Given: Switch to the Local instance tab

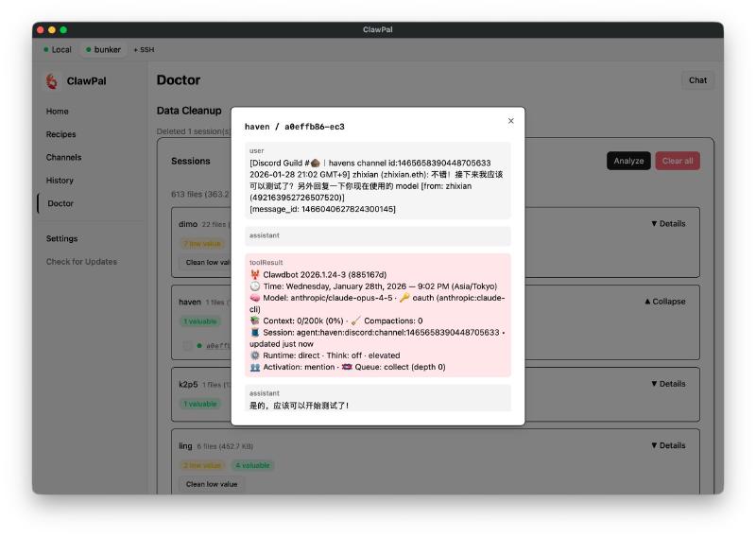Looking at the screenshot, I should click(58, 49).
